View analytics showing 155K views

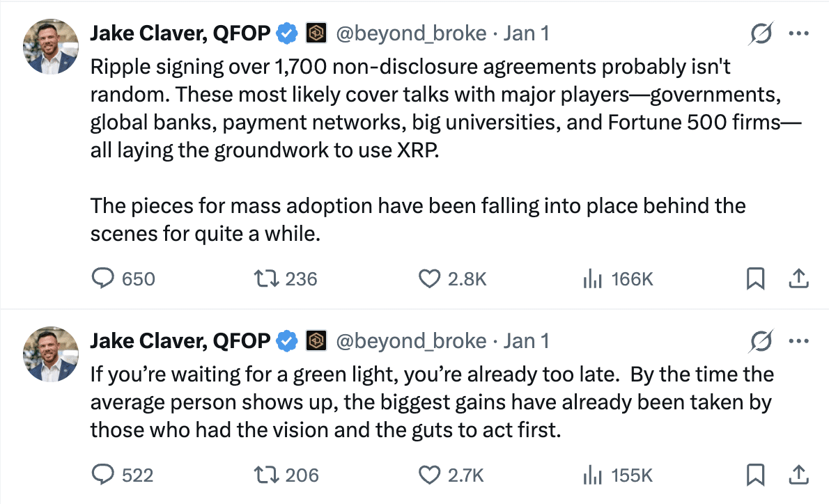pyautogui.click(x=593, y=475)
